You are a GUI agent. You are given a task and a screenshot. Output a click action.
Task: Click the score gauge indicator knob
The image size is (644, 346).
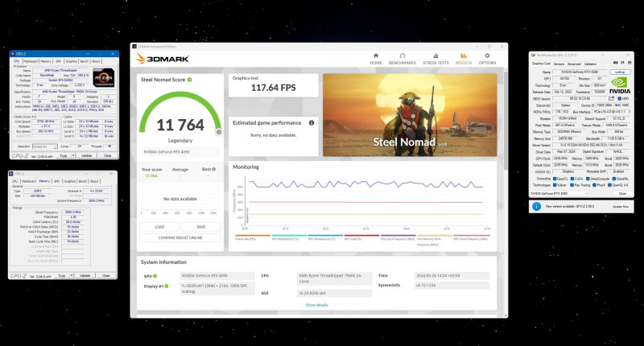(218, 132)
